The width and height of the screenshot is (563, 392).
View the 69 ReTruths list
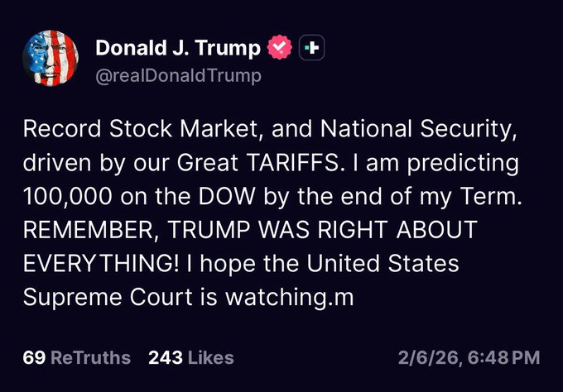pos(76,357)
